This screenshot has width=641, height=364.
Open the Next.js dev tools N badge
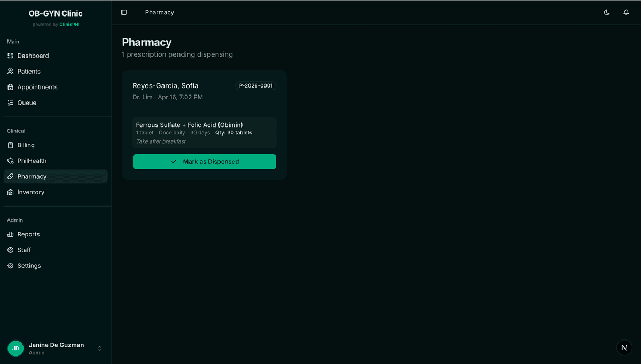[x=624, y=347]
